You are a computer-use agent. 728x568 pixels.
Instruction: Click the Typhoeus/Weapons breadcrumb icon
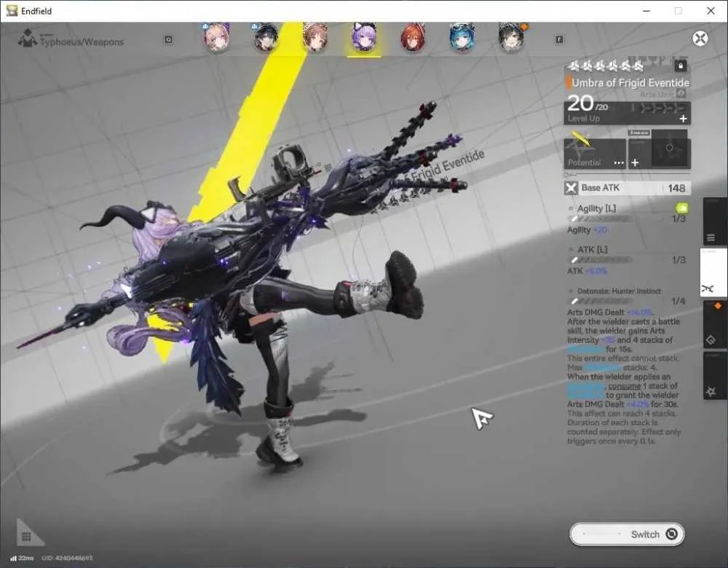(x=28, y=38)
